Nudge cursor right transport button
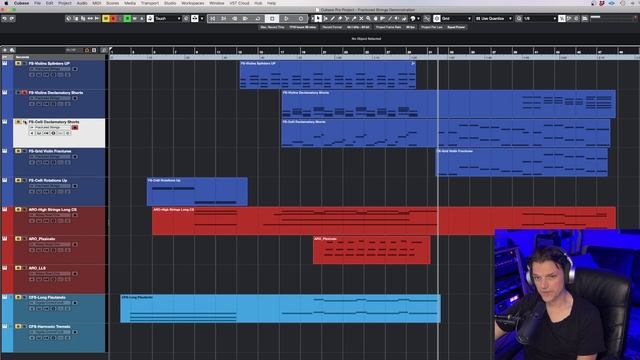This screenshot has width=640, height=360. 245,18
